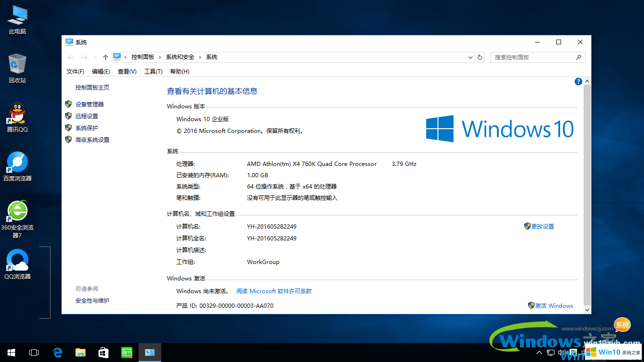Launch 百度浏览器 desktop shortcut
Image resolution: width=644 pixels, height=362 pixels.
pos(17,166)
